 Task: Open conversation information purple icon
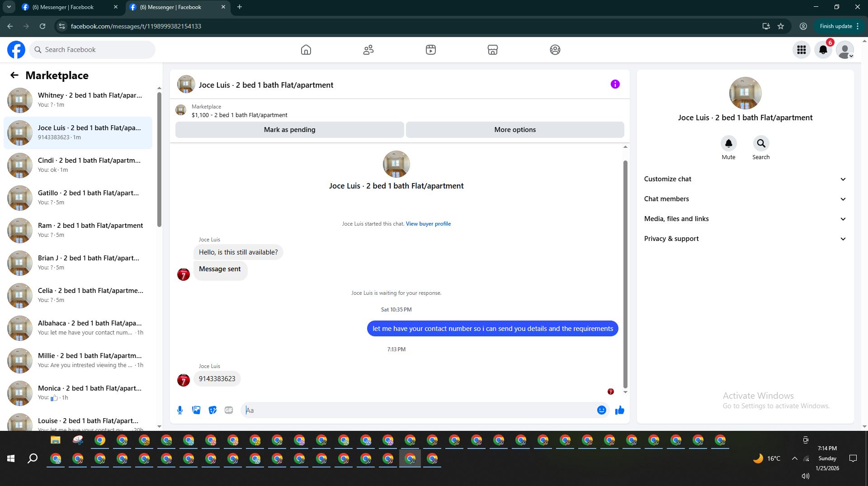point(615,84)
